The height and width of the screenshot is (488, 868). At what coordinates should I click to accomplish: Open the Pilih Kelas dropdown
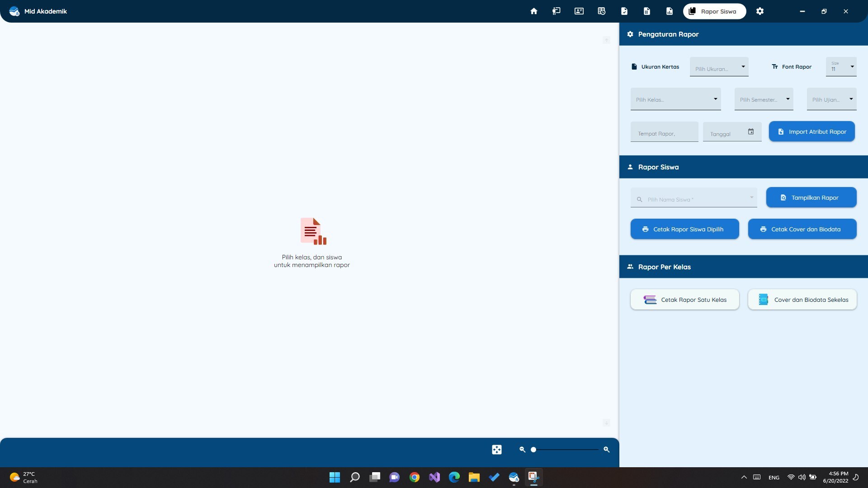coord(675,99)
